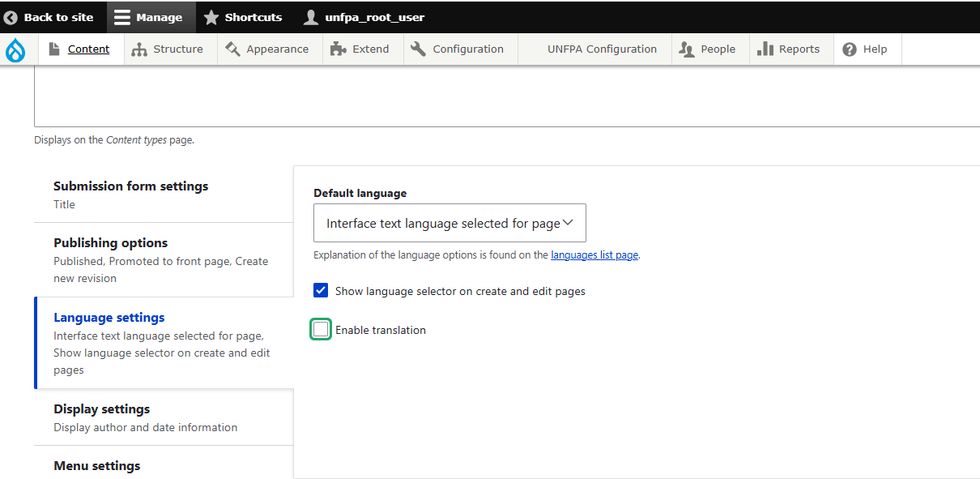Enable translation for this content type
This screenshot has width=980, height=479.
[x=321, y=329]
